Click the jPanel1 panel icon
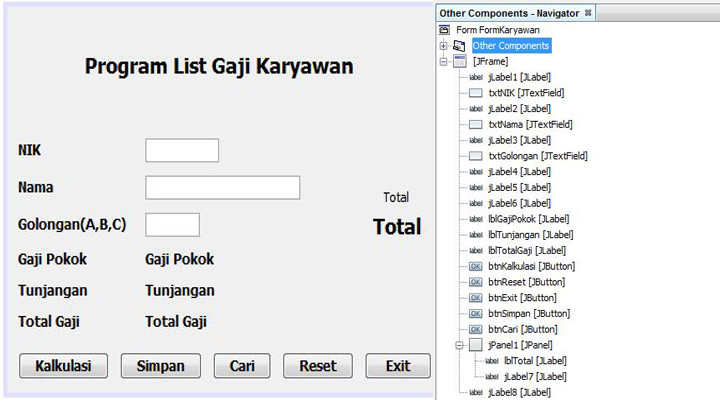 tap(476, 345)
